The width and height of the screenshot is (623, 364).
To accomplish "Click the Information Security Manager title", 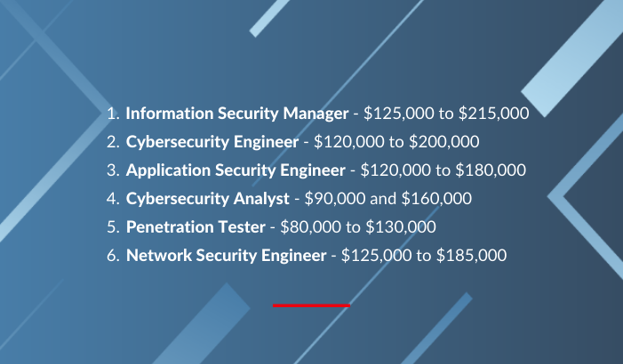I will [x=237, y=114].
